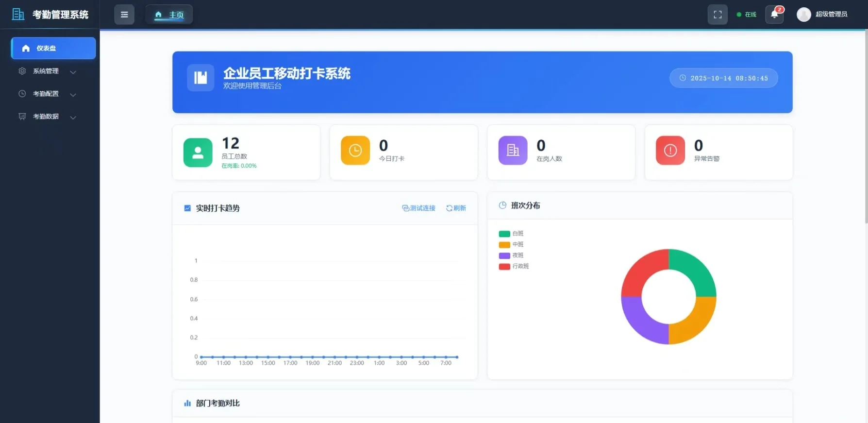Expand the 考勤配置 chevron arrow
This screenshot has width=868, height=423.
click(73, 95)
